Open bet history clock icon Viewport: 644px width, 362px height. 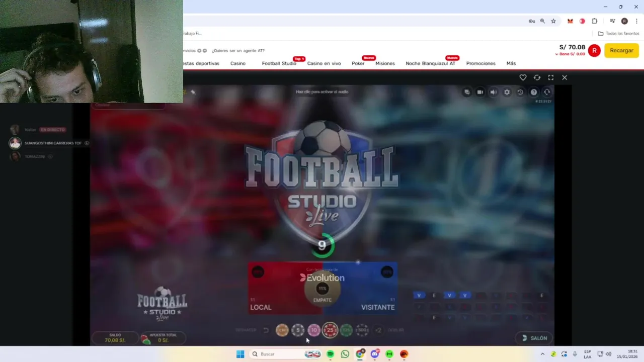(520, 92)
